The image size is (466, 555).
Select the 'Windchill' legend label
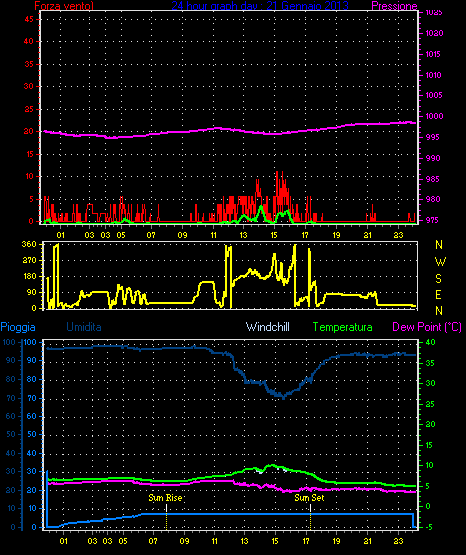pos(267,327)
